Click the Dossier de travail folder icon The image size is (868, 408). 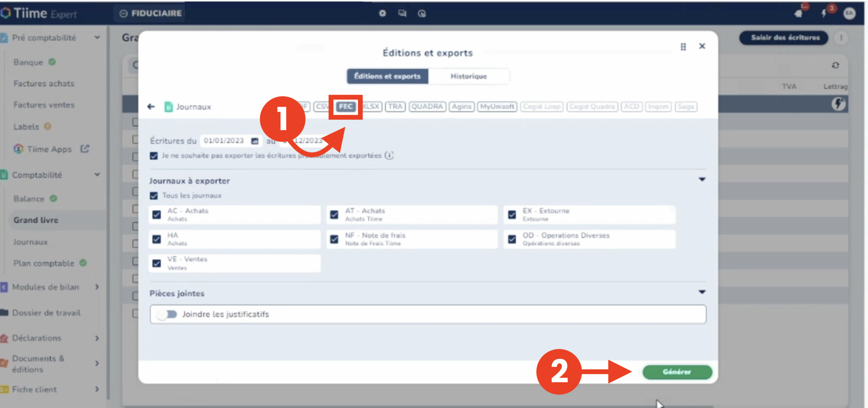click(4, 313)
